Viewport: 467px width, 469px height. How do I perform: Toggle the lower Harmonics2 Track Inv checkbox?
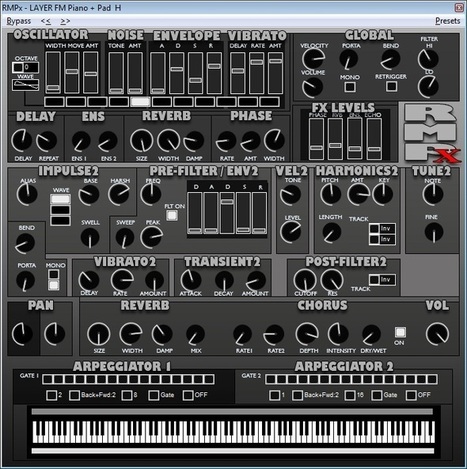(374, 239)
